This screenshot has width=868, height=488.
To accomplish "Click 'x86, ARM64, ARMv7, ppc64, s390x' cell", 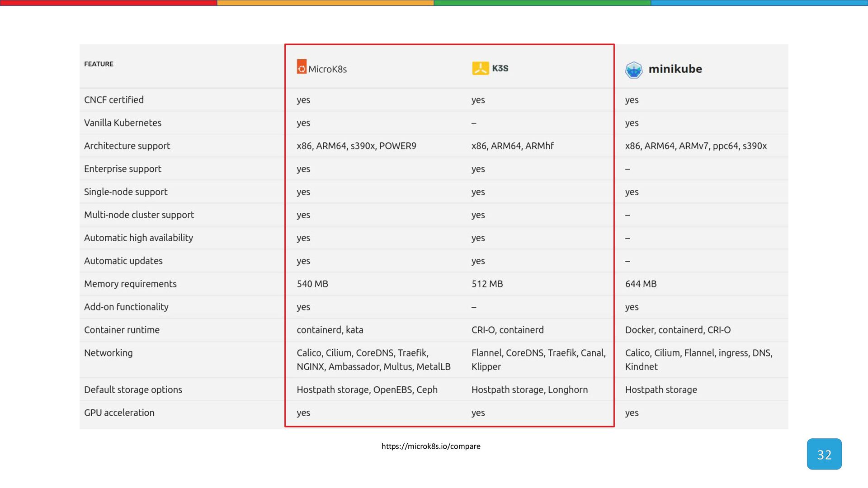I will tap(696, 146).
